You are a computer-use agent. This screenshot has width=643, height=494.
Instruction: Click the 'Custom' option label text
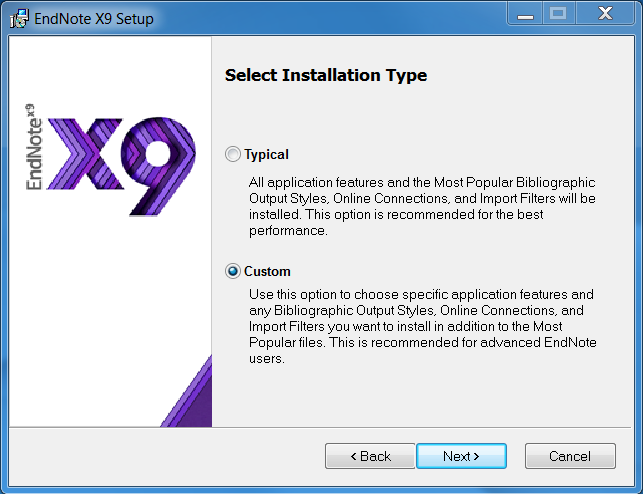tap(267, 271)
